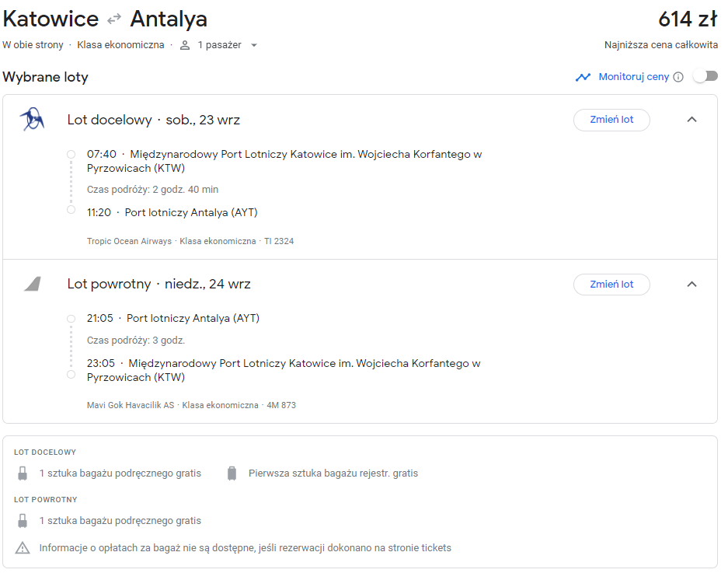Collapse the Lot docelowy flight details
Viewport: 728px width, 573px height.
tap(691, 120)
